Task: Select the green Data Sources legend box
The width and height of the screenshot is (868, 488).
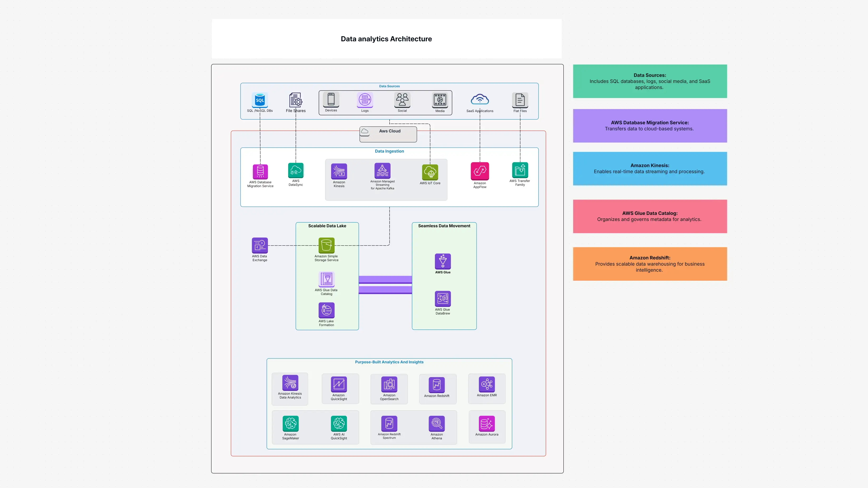Action: click(x=650, y=81)
